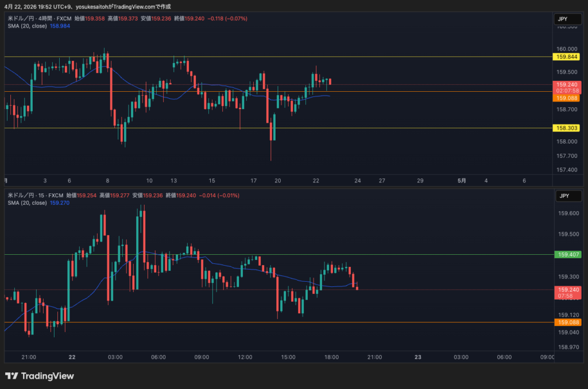Select SMA (20, close) legend on 4-hour chart
Screen dimensions: 588x389
click(x=27, y=26)
